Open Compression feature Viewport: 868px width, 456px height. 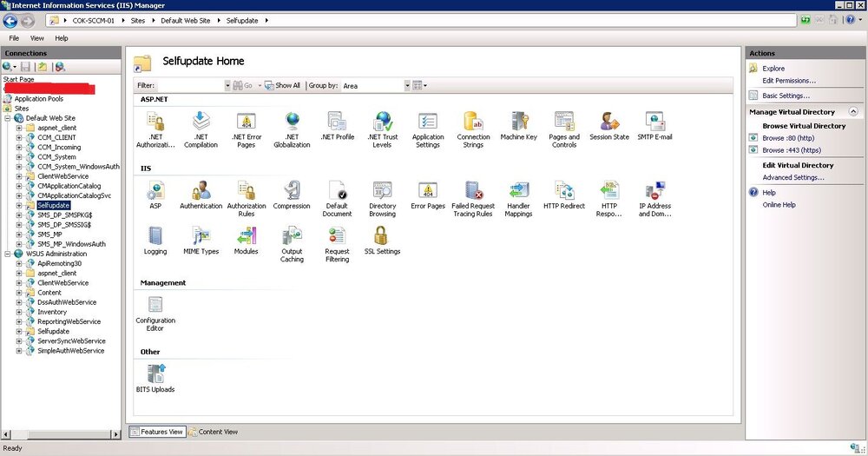(292, 195)
